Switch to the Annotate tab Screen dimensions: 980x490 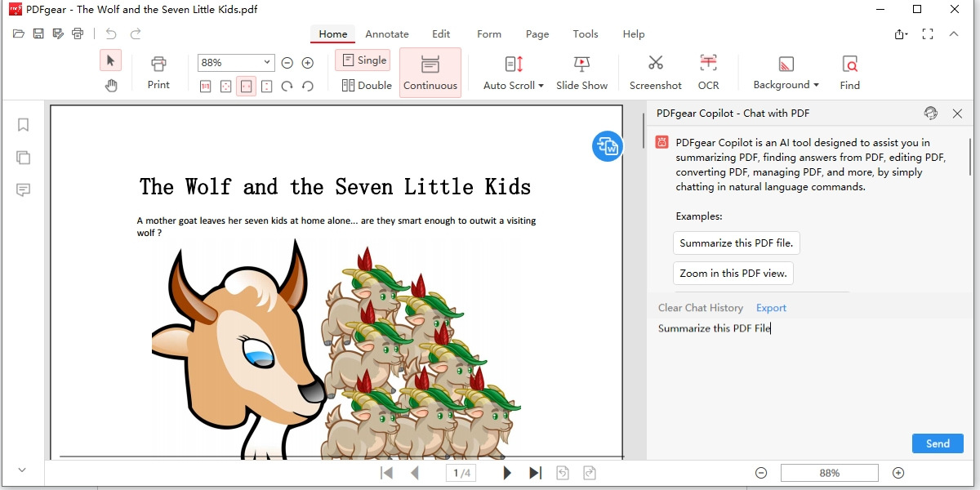tap(386, 33)
